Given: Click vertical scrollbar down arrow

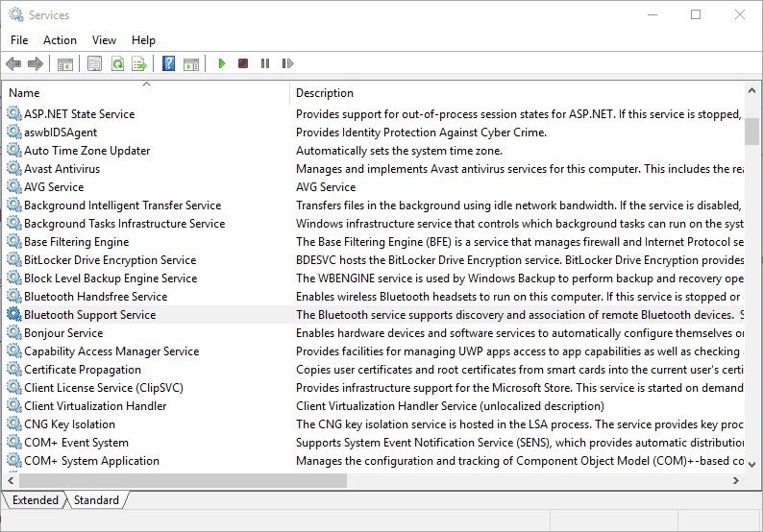Looking at the screenshot, I should [x=751, y=465].
